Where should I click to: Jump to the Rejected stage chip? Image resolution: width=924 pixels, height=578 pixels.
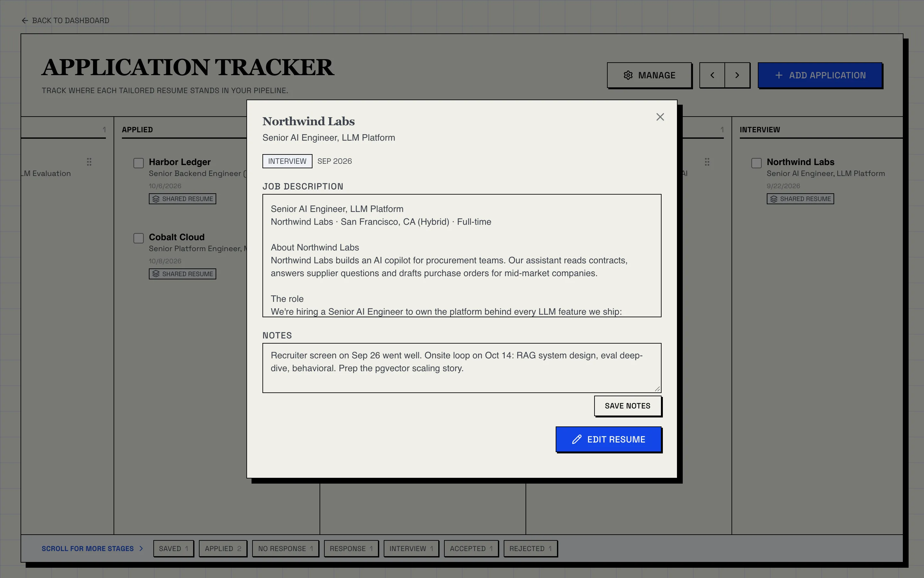530,548
